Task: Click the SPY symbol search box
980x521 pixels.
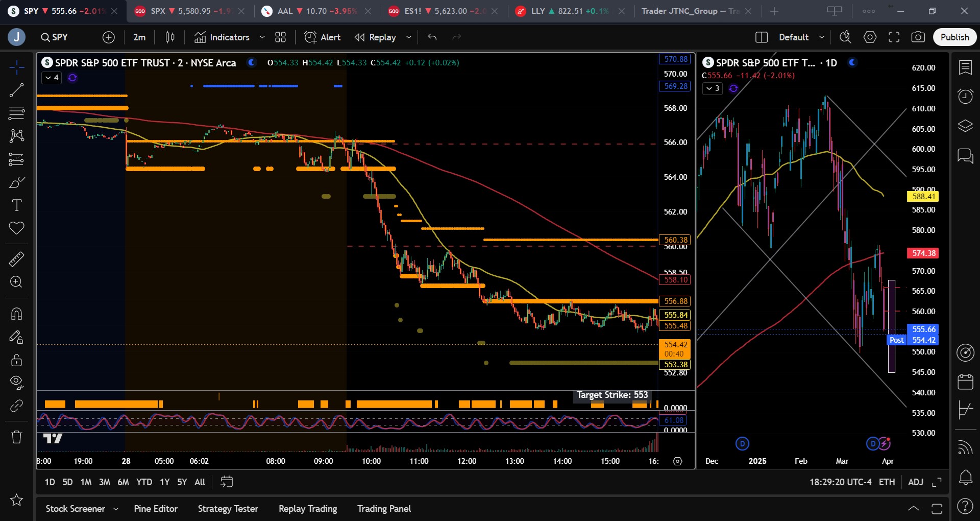Action: tap(55, 37)
